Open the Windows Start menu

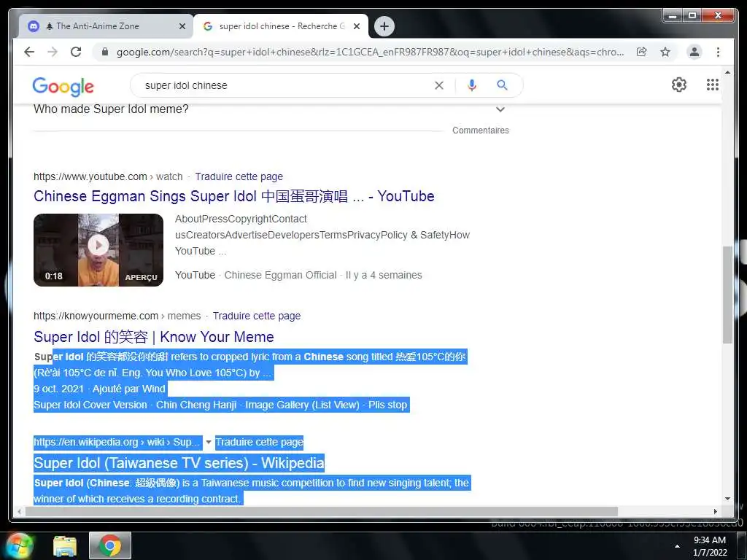click(19, 546)
